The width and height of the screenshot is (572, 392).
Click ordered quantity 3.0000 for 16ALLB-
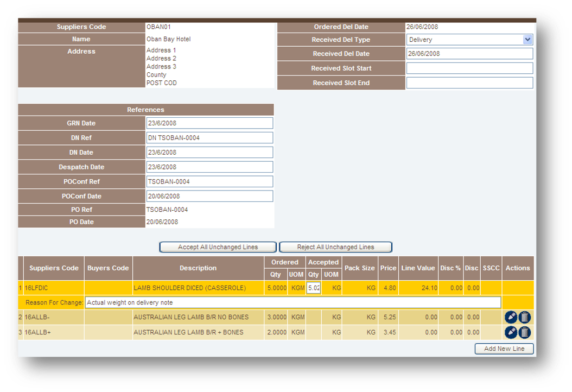pyautogui.click(x=277, y=317)
